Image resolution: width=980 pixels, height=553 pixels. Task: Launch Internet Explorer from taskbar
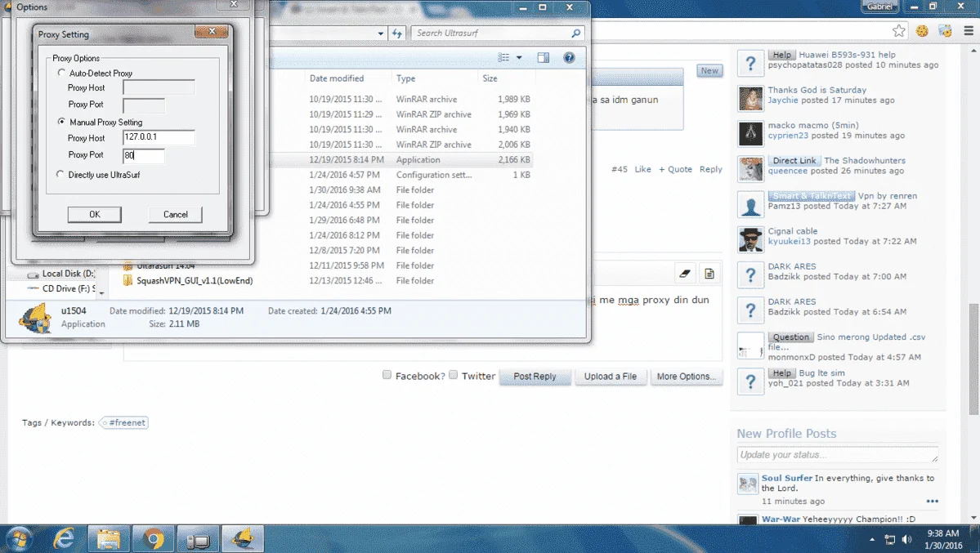coord(64,538)
